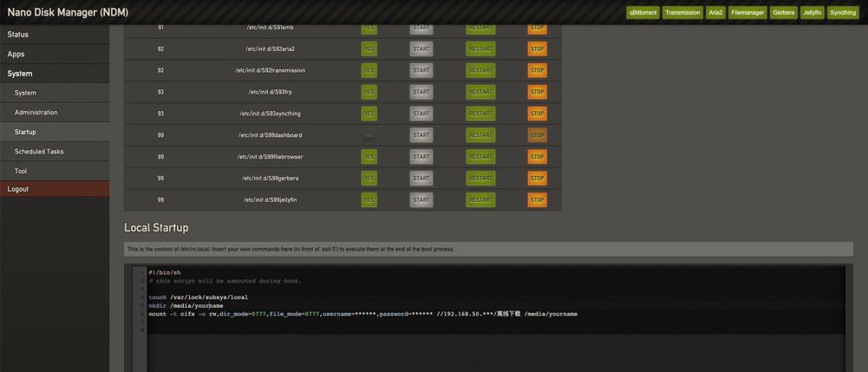Toggle YES for S91smb service

(x=369, y=28)
